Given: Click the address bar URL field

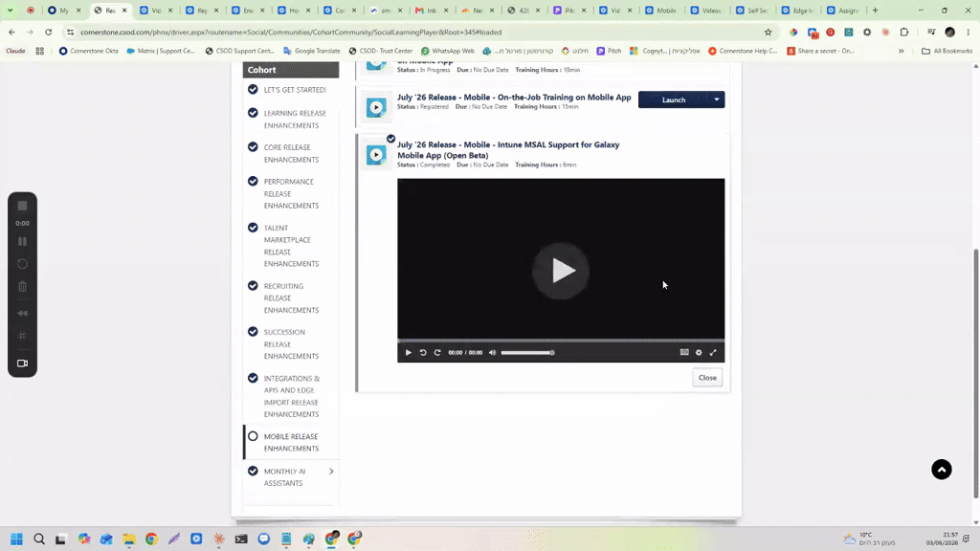Looking at the screenshot, I should 412,32.
